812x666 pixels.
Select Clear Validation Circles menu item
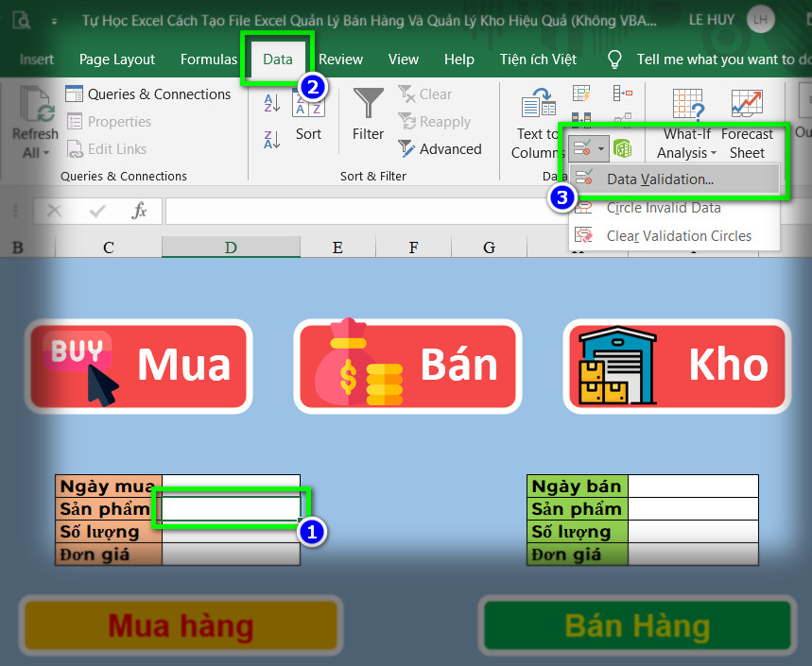point(674,236)
